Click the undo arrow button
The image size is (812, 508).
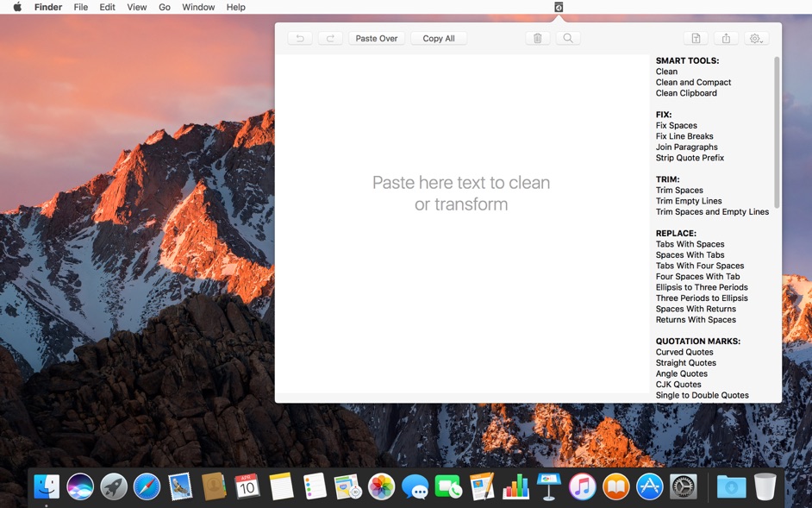click(300, 38)
